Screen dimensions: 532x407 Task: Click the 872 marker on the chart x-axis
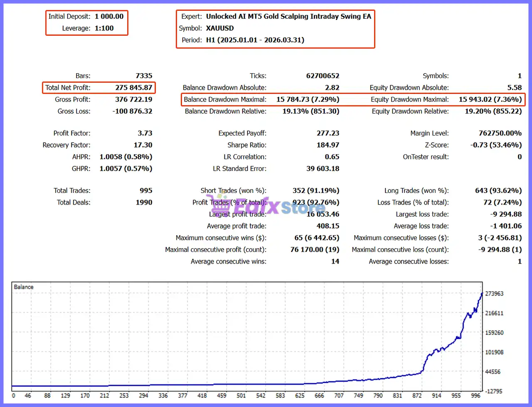[417, 395]
